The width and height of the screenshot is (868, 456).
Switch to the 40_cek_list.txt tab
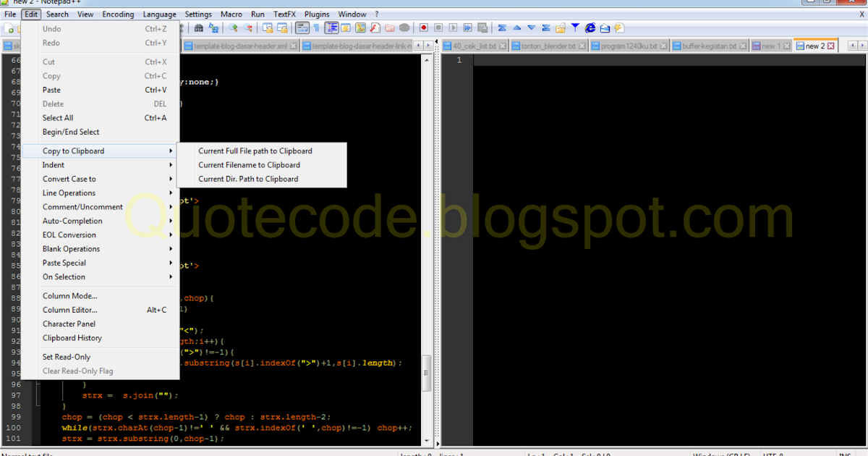475,46
